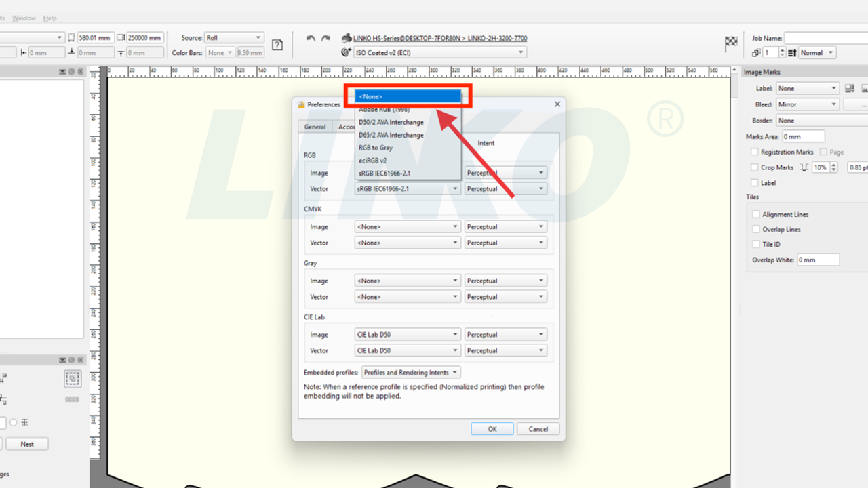Choose D50/2 AVA Interchange profile
868x488 pixels.
(x=408, y=122)
